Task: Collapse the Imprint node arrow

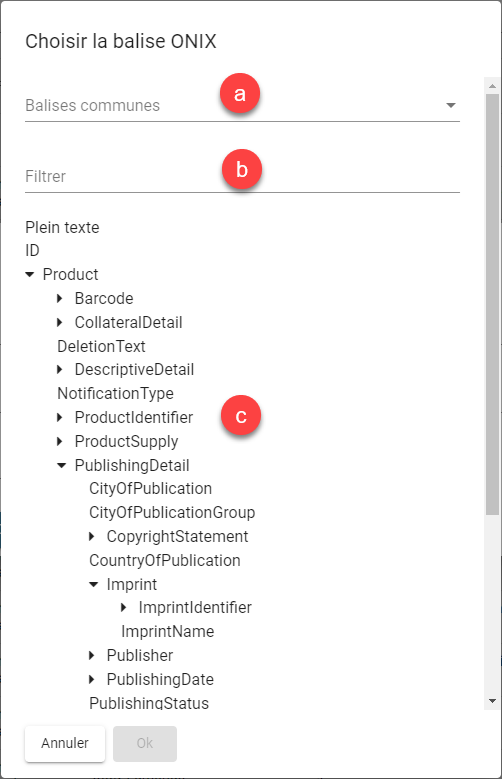Action: click(x=93, y=584)
